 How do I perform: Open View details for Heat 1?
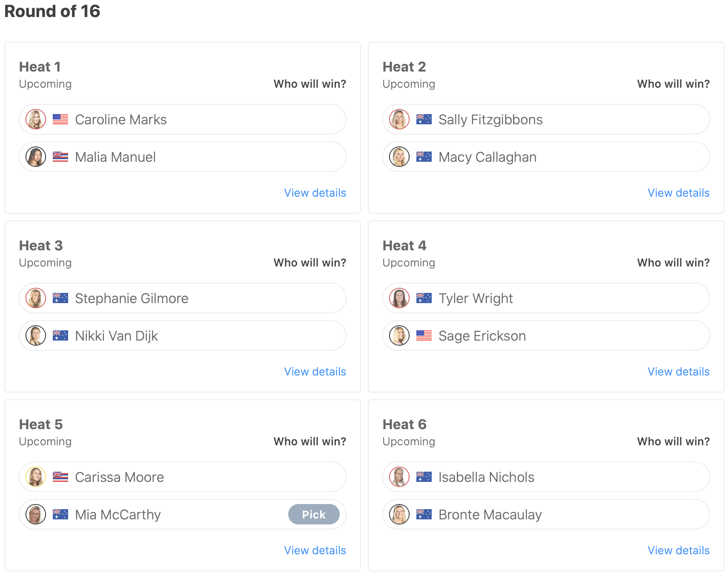315,193
